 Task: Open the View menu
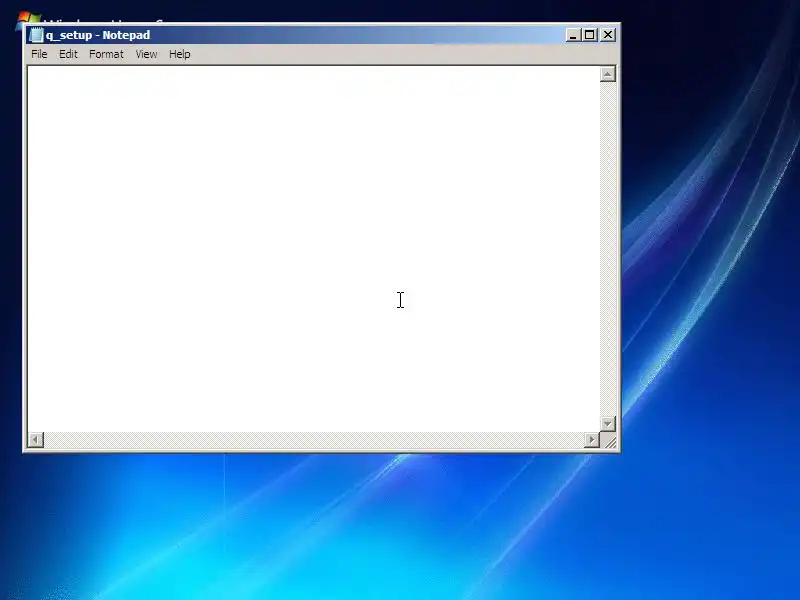tap(146, 54)
